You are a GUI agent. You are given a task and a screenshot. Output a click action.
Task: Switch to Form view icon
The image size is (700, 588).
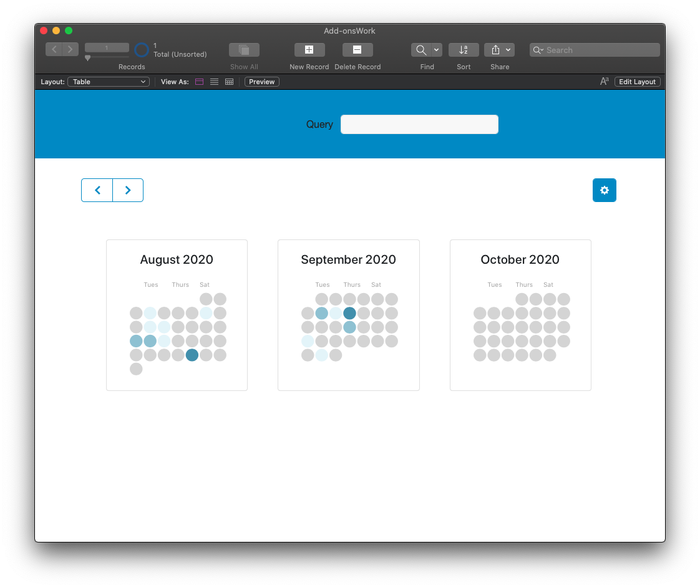tap(200, 82)
